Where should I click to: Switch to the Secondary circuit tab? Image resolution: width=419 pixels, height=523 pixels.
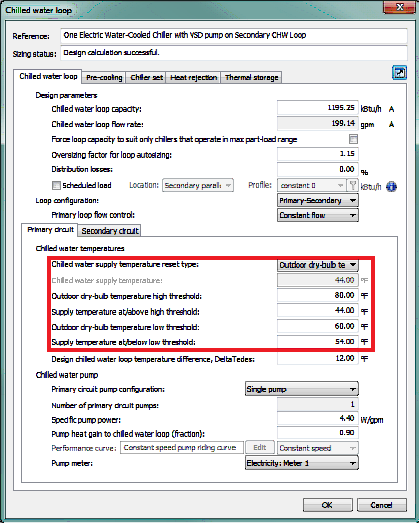pyautogui.click(x=110, y=231)
